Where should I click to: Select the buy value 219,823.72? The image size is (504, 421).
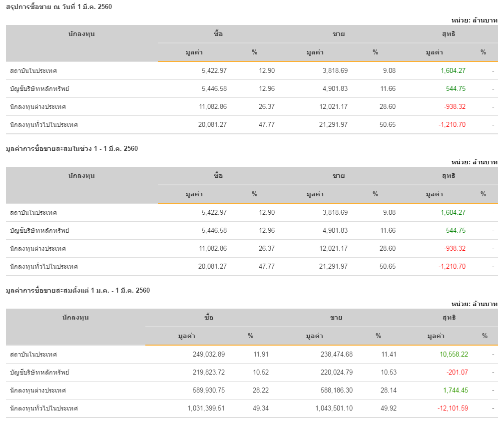tap(208, 372)
